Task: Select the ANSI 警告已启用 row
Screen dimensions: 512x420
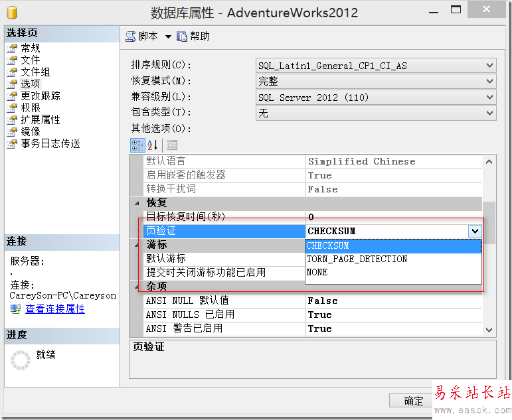Action: point(313,328)
